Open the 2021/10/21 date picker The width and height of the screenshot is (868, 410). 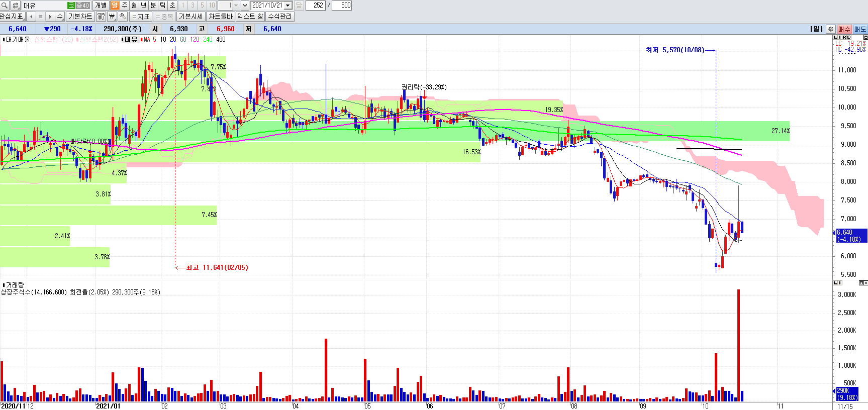[272, 5]
